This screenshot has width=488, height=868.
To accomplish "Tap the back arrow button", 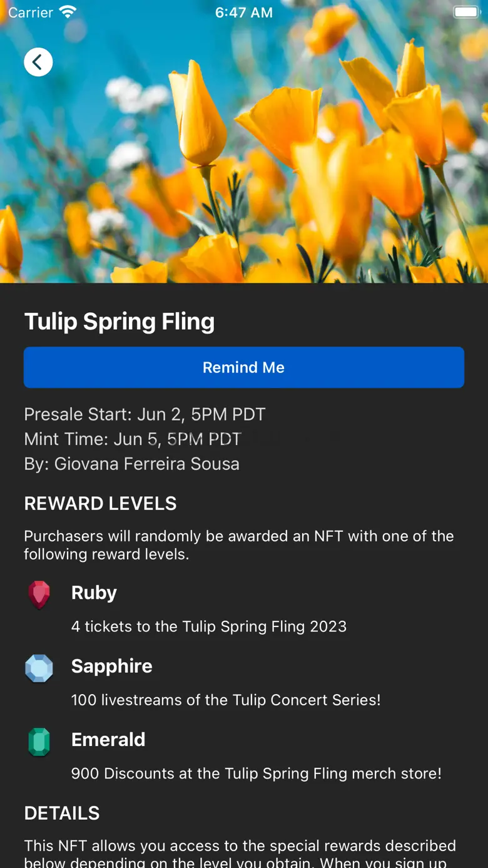I will coord(38,62).
